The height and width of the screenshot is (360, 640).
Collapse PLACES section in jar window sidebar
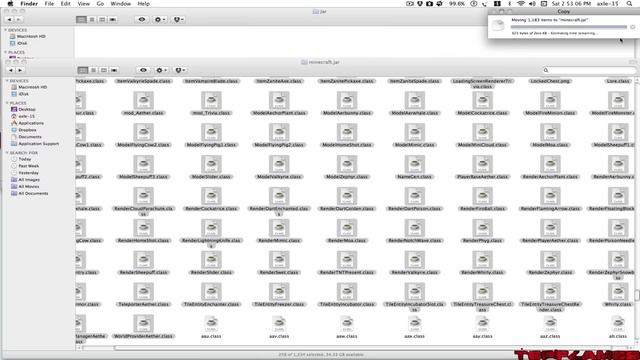6,52
